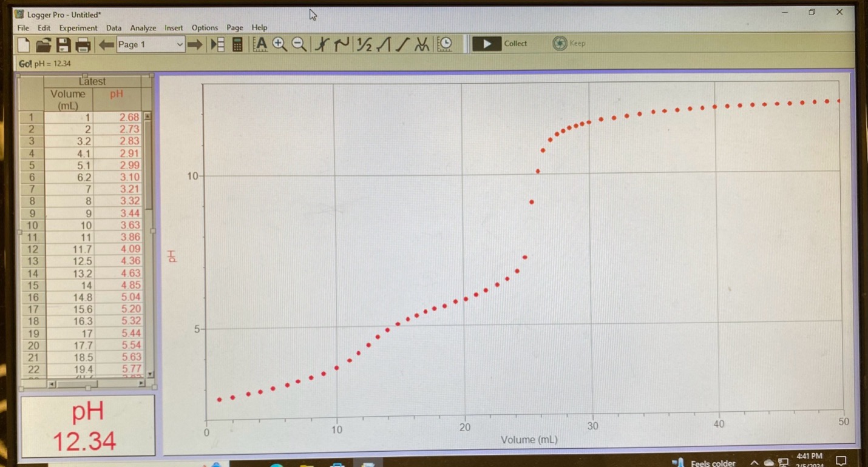Open a saved Logger Pro file
Viewport: 868px width, 467px height.
42,43
